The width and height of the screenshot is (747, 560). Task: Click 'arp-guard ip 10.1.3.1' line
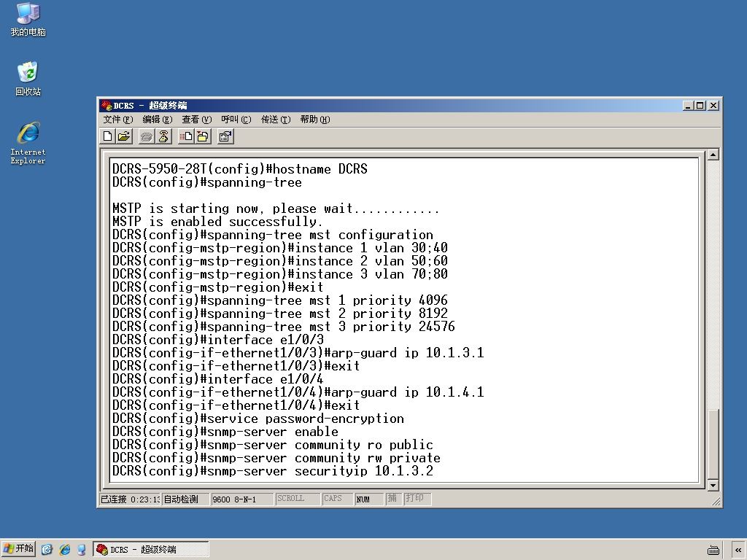298,353
